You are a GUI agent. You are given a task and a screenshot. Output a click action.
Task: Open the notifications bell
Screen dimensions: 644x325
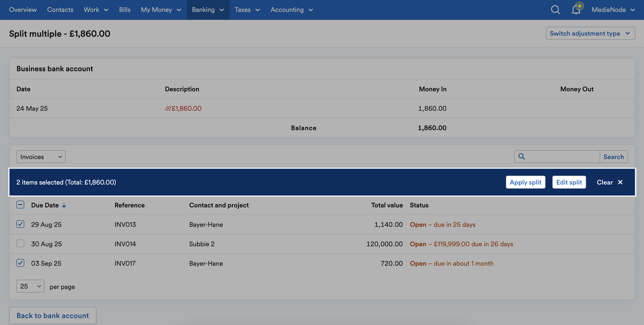coord(577,9)
